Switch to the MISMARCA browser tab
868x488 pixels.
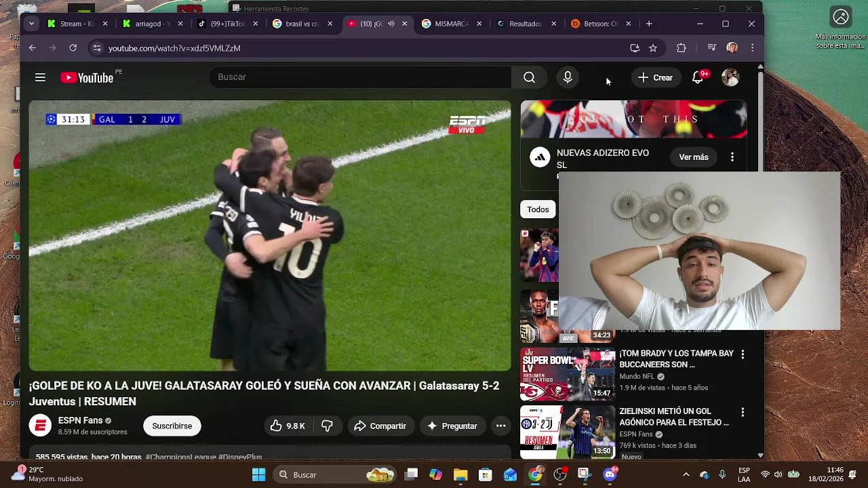pyautogui.click(x=452, y=24)
